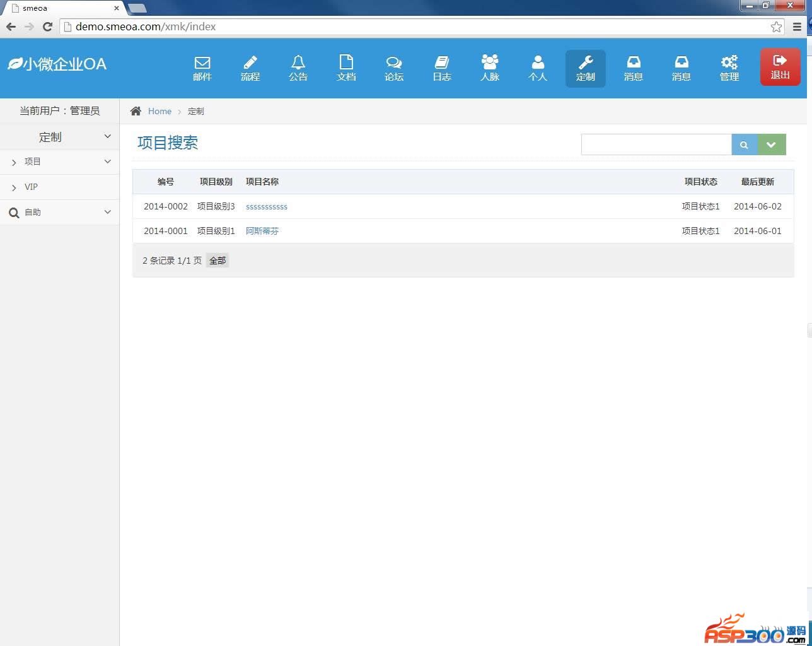Screen dimensions: 812x646
Task: Open the project link sssssssssss
Action: (267, 207)
